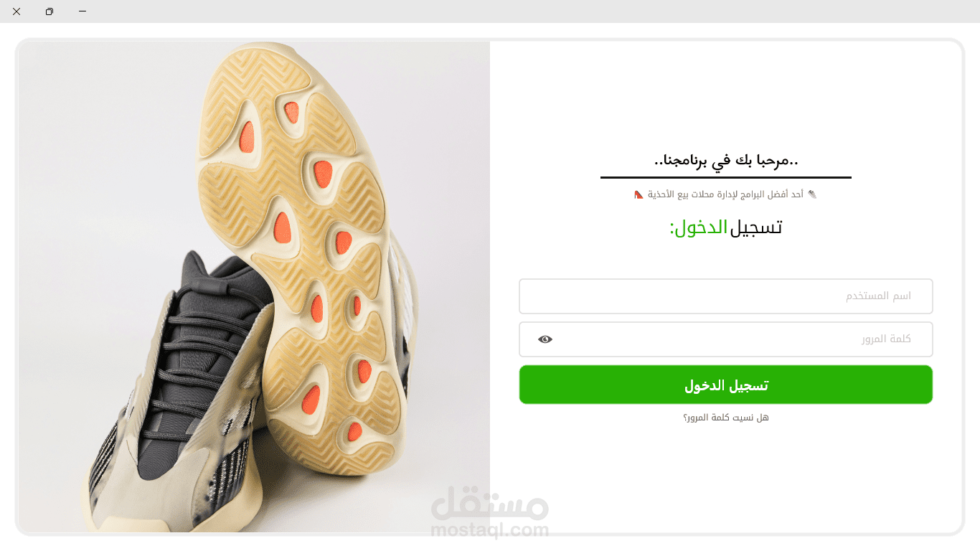Click the black تسجيل word in the heading
The image size is (980, 551).
tap(756, 228)
